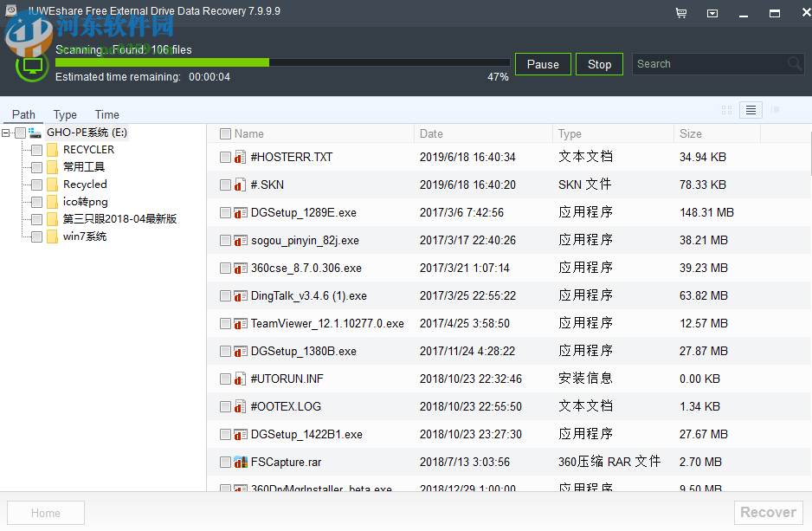Screen dimensions: 812x531
Task: Click the GHO-PE系统 (E:) drive icon
Action: pyautogui.click(x=35, y=132)
